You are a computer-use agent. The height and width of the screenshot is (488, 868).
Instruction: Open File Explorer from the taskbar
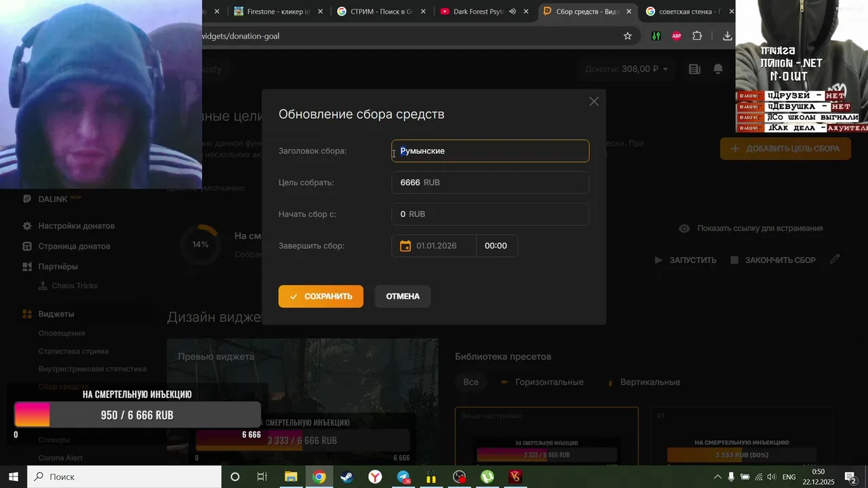tap(290, 477)
